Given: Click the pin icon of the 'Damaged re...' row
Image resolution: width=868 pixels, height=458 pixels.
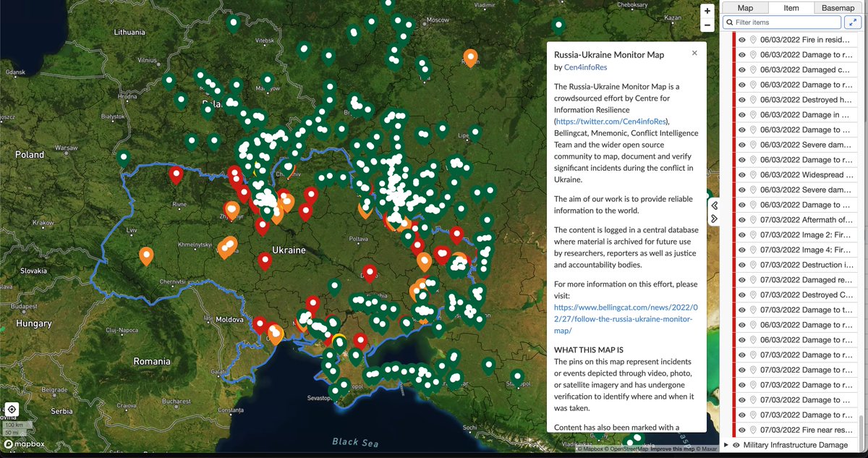Looking at the screenshot, I should 753,279.
